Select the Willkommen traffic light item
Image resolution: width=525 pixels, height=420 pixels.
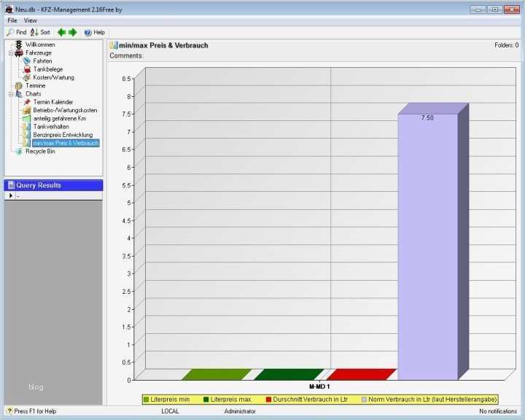pyautogui.click(x=19, y=44)
